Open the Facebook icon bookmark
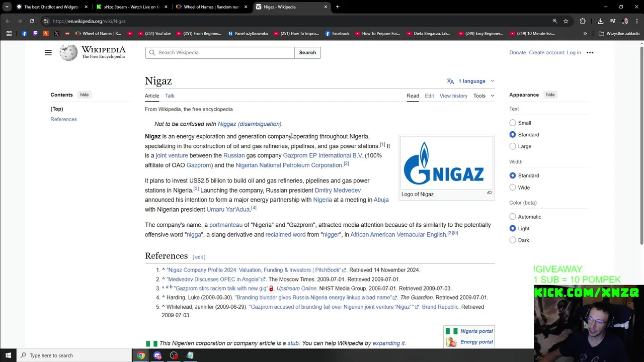This screenshot has width=644, height=362. (x=25, y=34)
